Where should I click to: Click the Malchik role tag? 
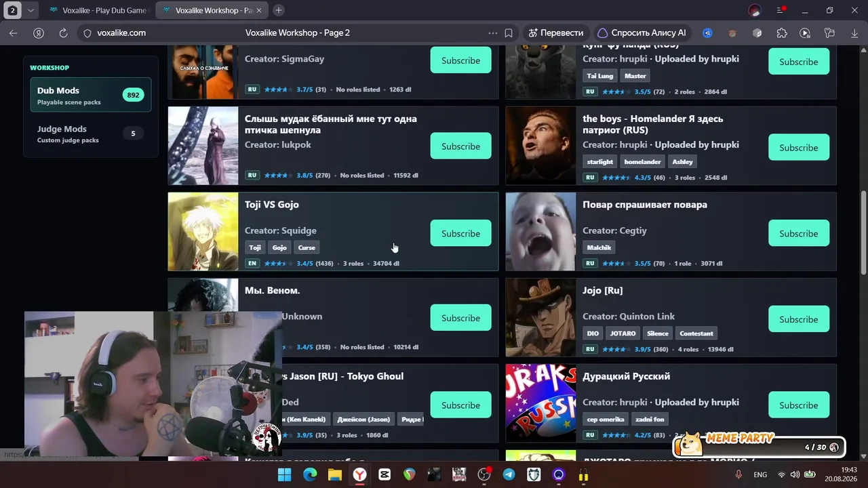pyautogui.click(x=599, y=247)
